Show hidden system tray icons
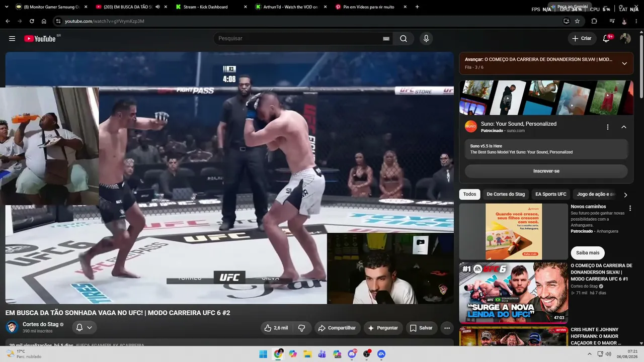 coord(590,354)
